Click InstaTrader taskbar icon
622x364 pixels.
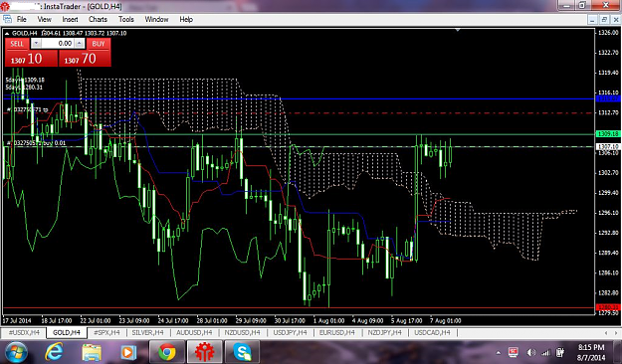click(204, 352)
